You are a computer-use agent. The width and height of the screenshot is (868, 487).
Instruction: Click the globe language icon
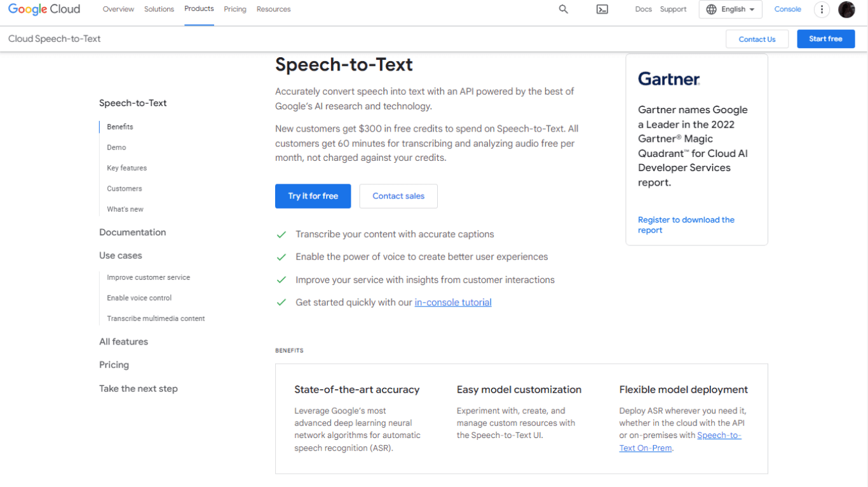click(x=711, y=10)
